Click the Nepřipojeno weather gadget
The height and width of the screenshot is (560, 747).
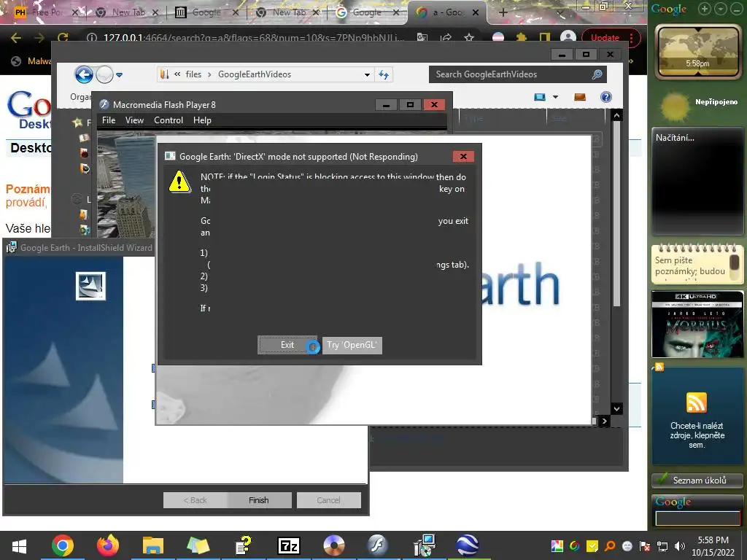[697, 105]
